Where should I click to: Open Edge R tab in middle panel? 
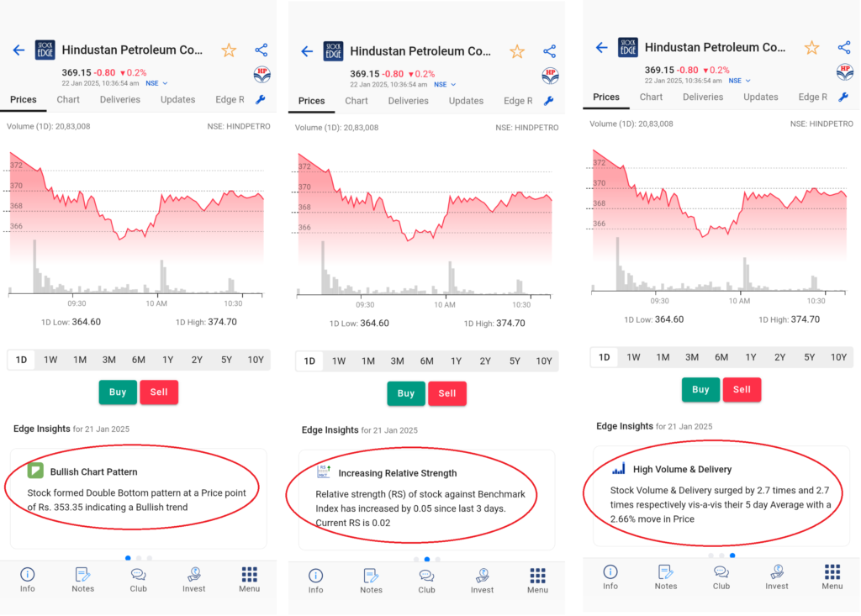[518, 101]
